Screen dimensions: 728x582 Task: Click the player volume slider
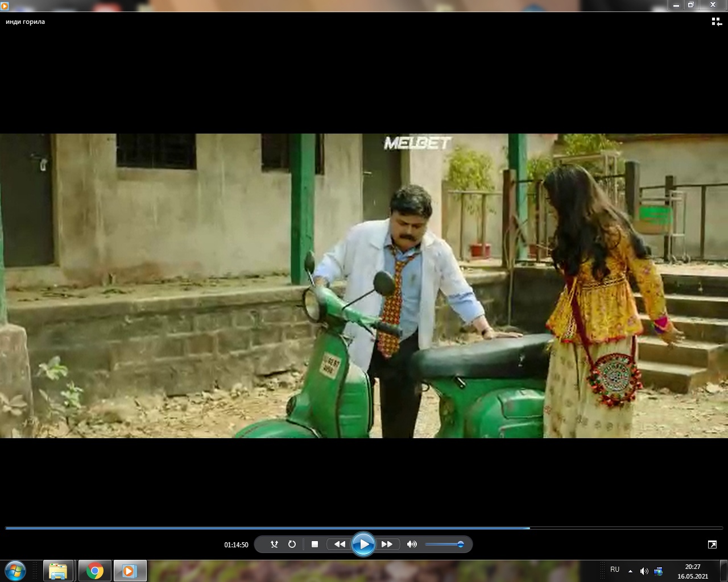(x=444, y=544)
